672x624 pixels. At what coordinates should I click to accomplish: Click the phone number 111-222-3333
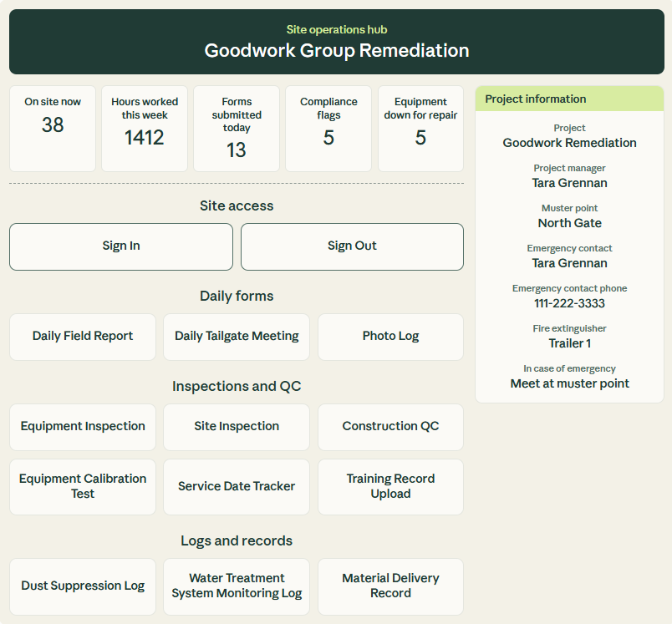569,303
